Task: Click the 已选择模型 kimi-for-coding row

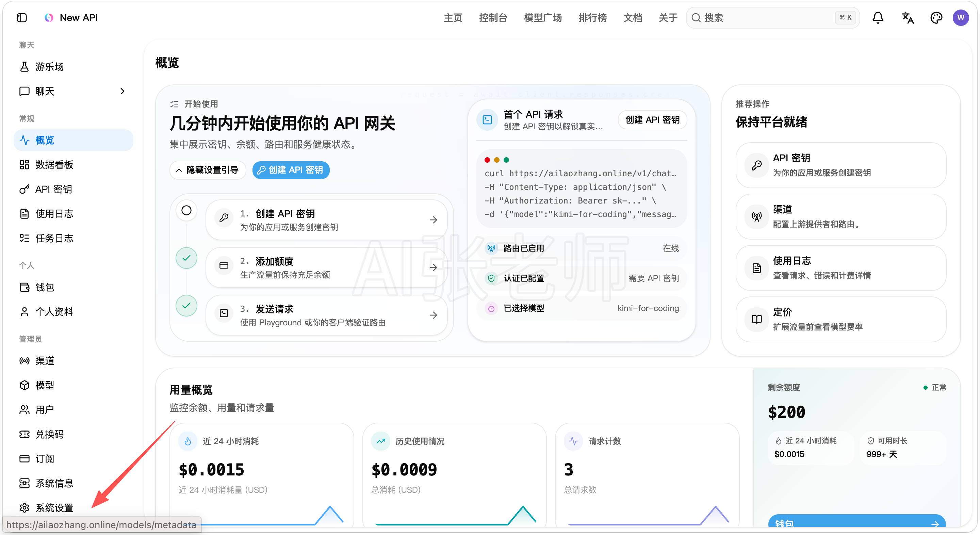Action: (581, 308)
